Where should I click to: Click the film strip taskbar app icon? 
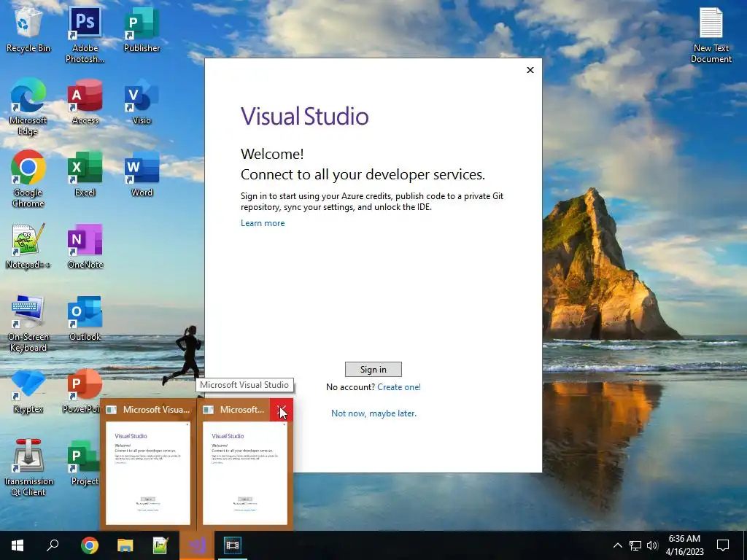232,545
